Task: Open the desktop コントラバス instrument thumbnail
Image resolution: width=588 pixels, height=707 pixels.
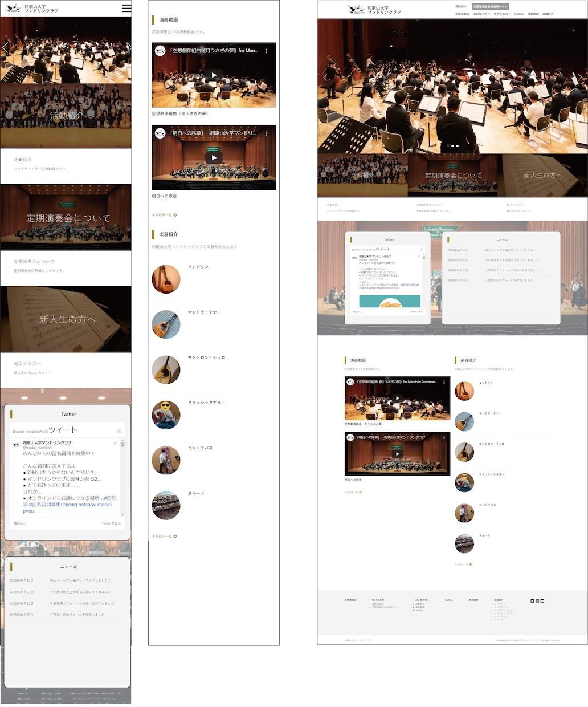Action: coord(464,513)
